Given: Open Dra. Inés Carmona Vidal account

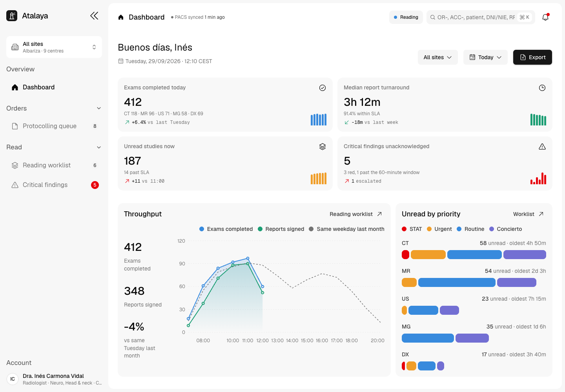Looking at the screenshot, I should point(54,379).
